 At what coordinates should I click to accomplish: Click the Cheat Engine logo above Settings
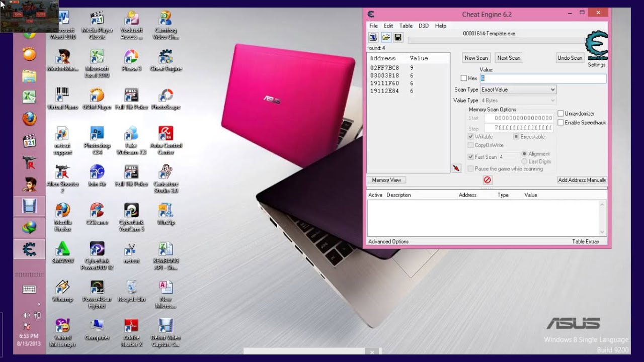(x=597, y=45)
